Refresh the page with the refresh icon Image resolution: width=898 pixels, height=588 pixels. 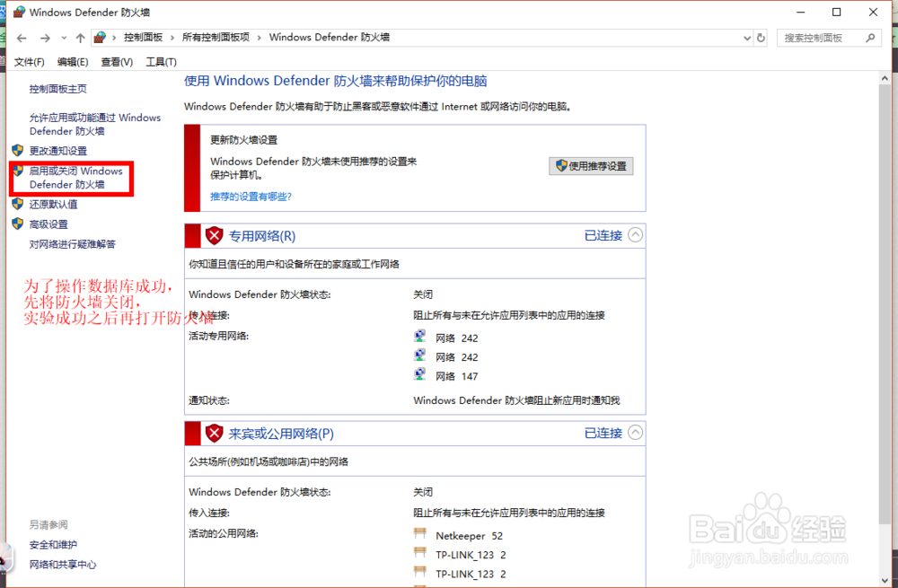[x=761, y=38]
